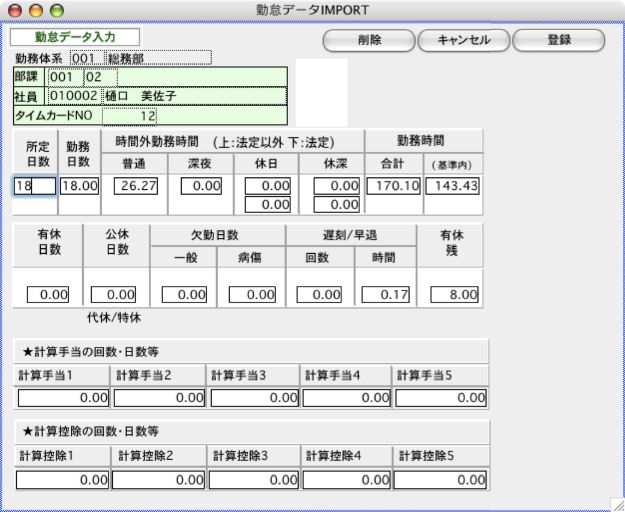The width and height of the screenshot is (625, 512).
Task: Click the 計算控除3 input field
Action: coord(254,480)
